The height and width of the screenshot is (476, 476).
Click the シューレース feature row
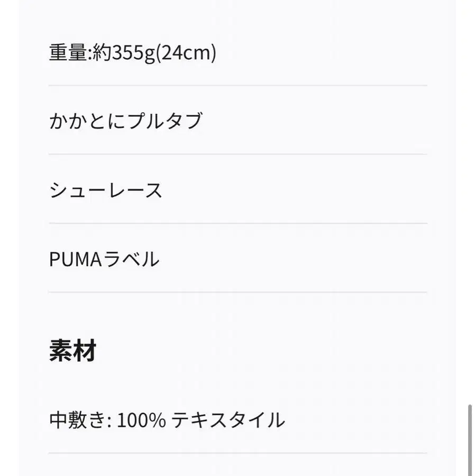106,190
